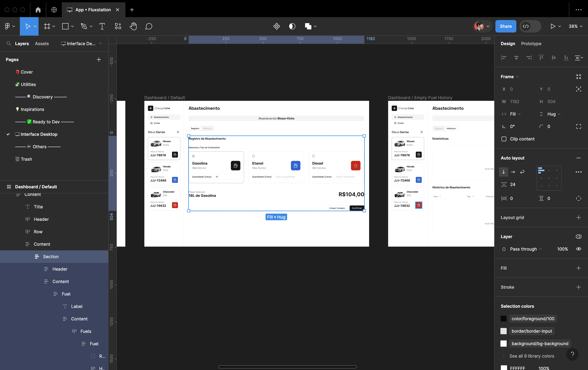Open present options chevron

[x=559, y=26]
